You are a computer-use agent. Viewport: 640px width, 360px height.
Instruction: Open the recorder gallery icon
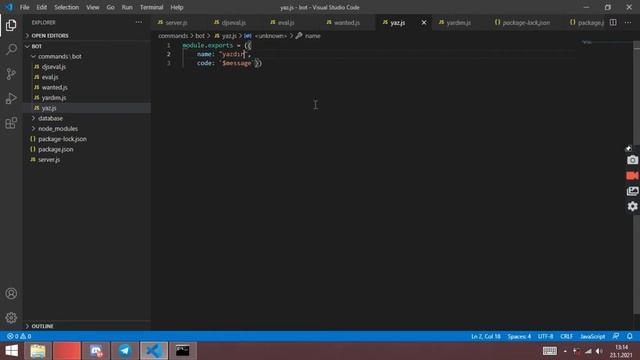pyautogui.click(x=632, y=191)
